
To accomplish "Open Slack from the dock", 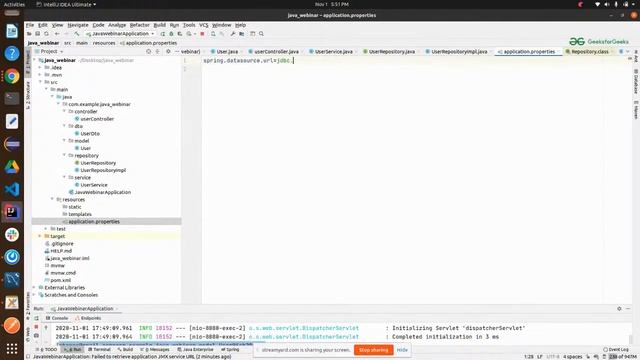I will pyautogui.click(x=12, y=235).
